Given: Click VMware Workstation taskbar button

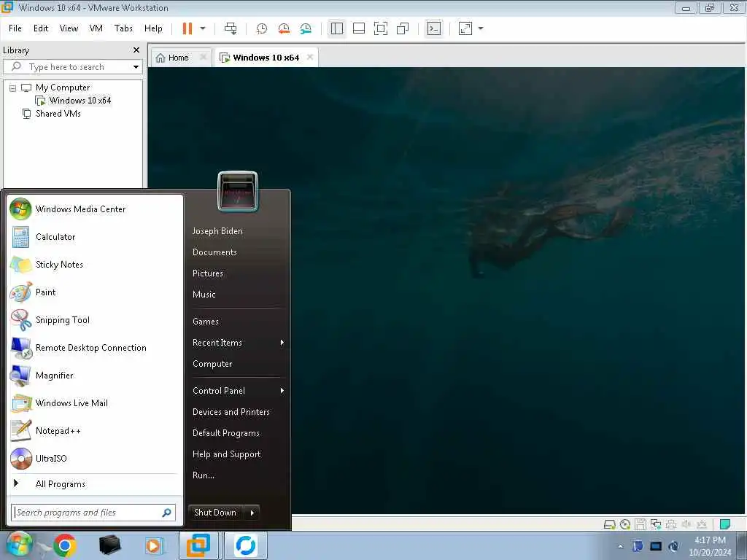Looking at the screenshot, I should [x=198, y=545].
